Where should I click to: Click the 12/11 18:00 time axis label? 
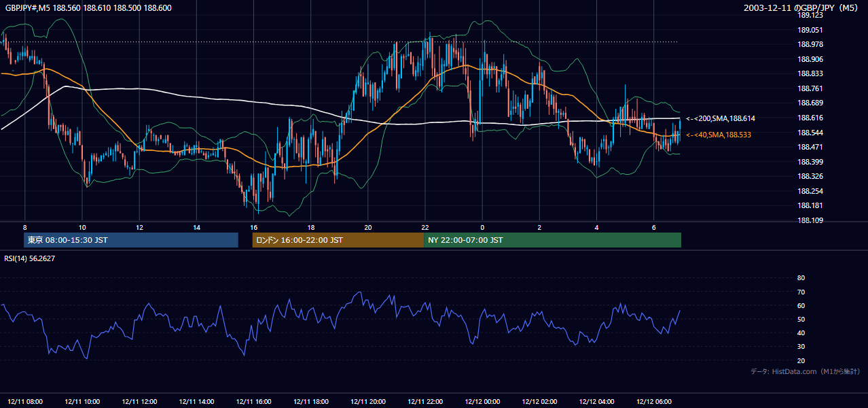point(310,402)
